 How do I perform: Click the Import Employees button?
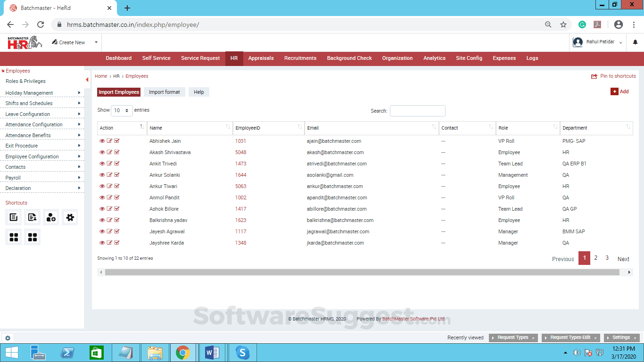coord(119,92)
